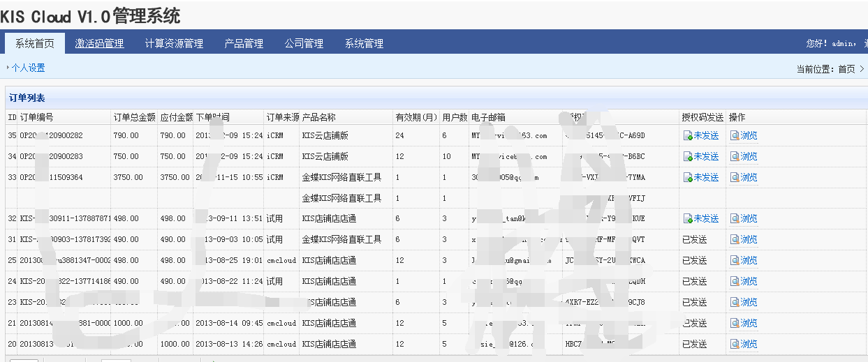Click 操作 column header
Viewport: 868px width, 362px height.
click(x=737, y=117)
